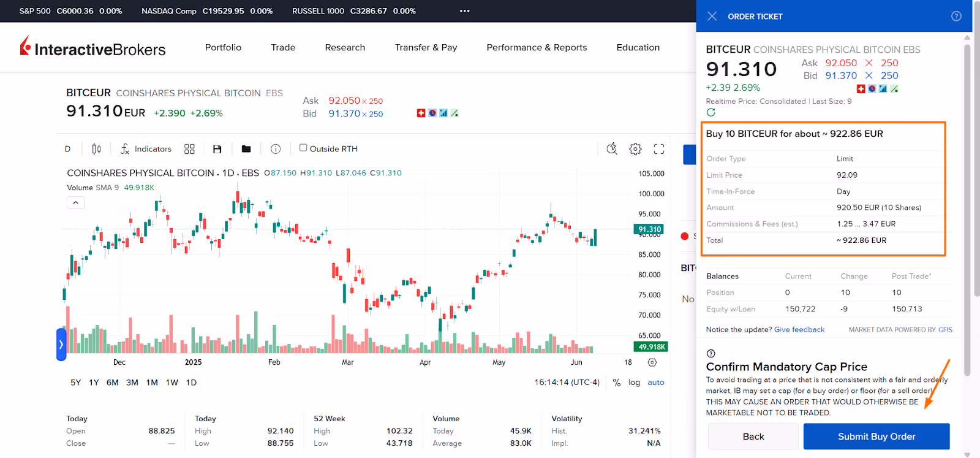Open saved chart folder
The image size is (980, 458).
246,149
